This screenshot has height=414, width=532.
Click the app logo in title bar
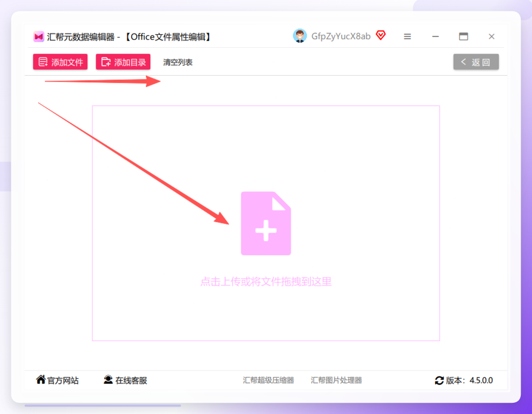[x=39, y=36]
